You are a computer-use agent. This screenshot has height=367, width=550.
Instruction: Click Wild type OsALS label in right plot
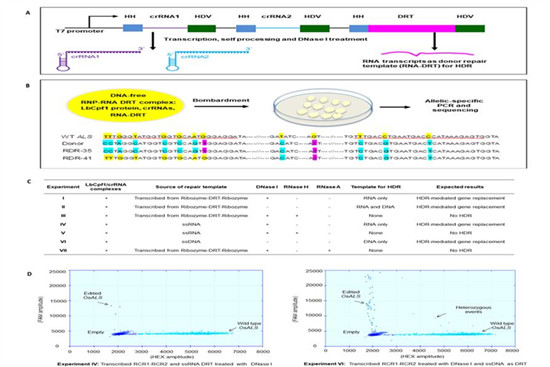(501, 326)
